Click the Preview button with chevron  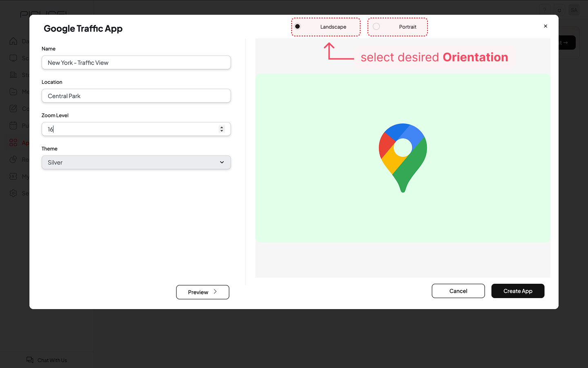(x=203, y=292)
